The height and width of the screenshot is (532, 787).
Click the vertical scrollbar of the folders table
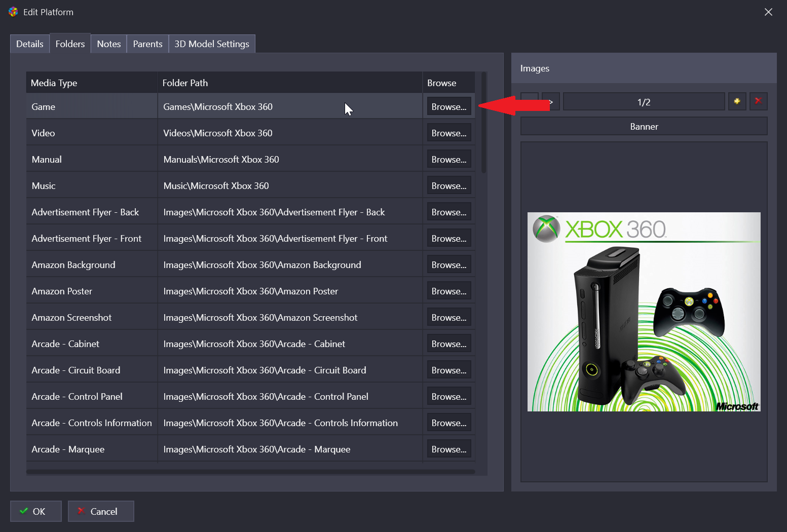point(483,123)
